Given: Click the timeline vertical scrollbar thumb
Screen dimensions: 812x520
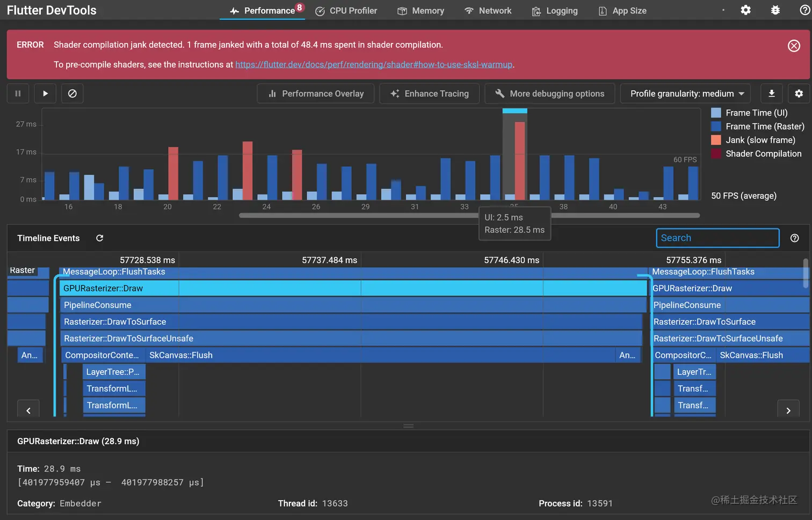Looking at the screenshot, I should [x=806, y=273].
